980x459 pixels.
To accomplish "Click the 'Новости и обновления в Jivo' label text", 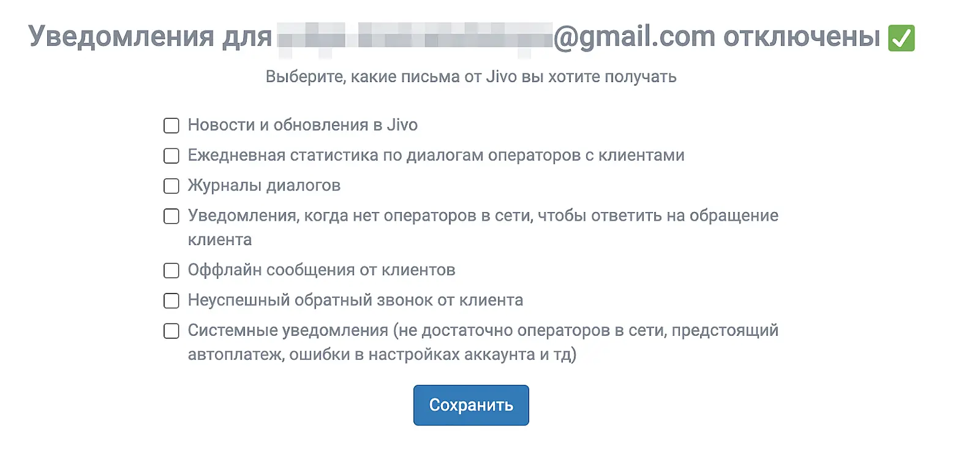I will click(x=303, y=125).
